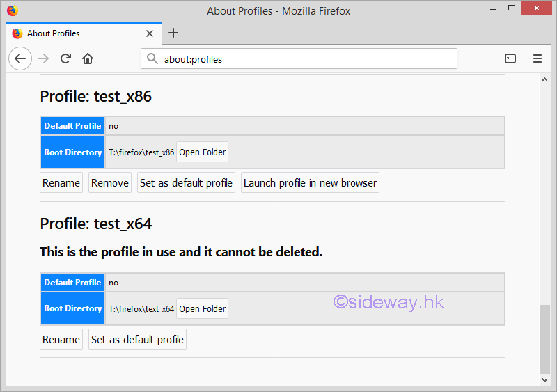Open the Firefox hamburger menu

[x=537, y=59]
